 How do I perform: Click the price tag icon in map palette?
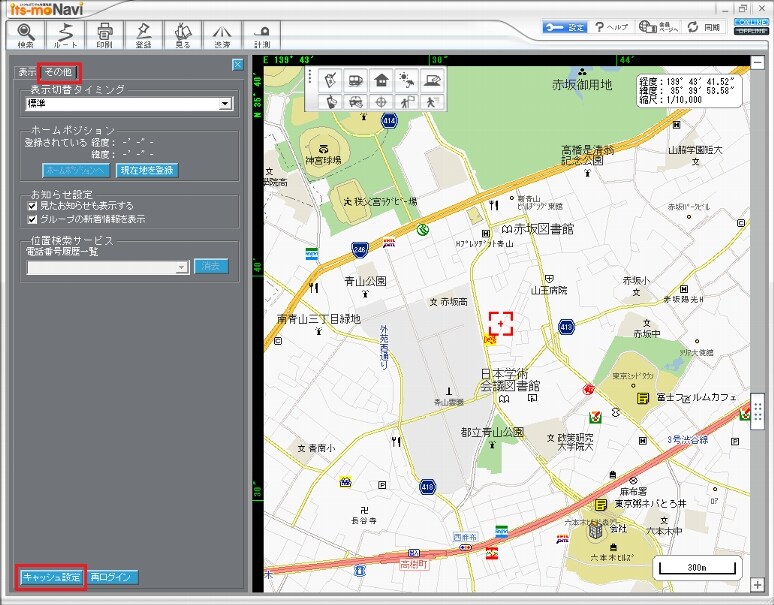tap(330, 80)
